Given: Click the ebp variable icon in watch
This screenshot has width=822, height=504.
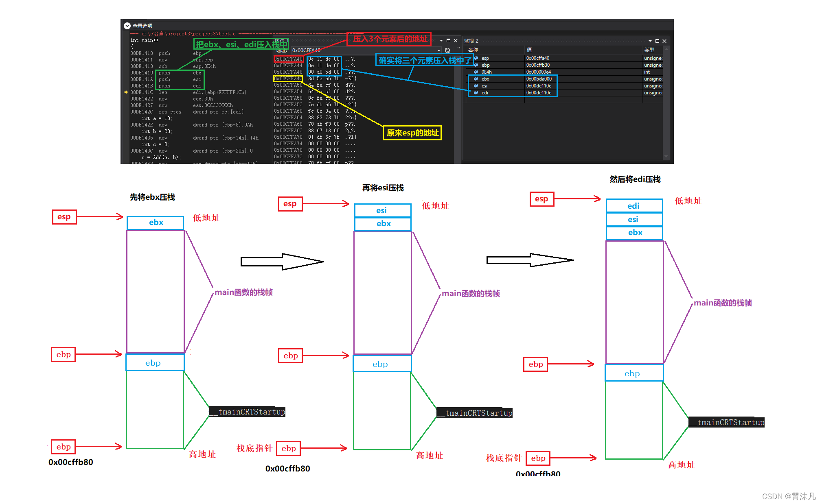Looking at the screenshot, I should coord(476,65).
